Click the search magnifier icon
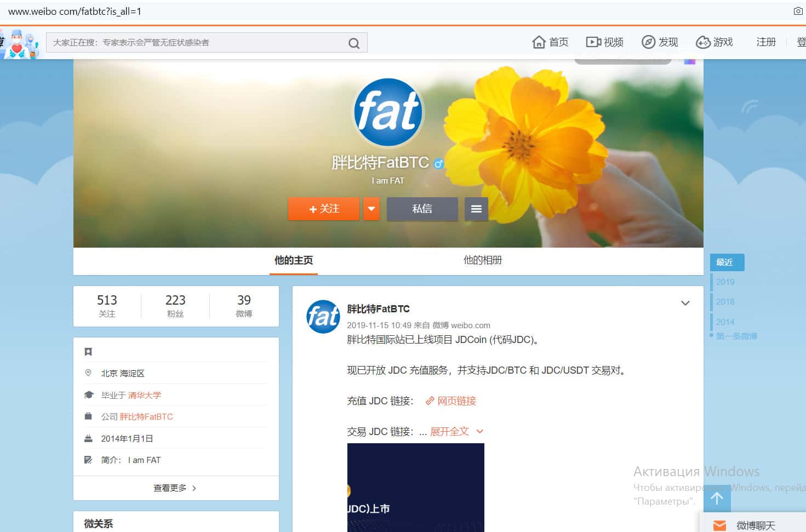 pos(354,43)
